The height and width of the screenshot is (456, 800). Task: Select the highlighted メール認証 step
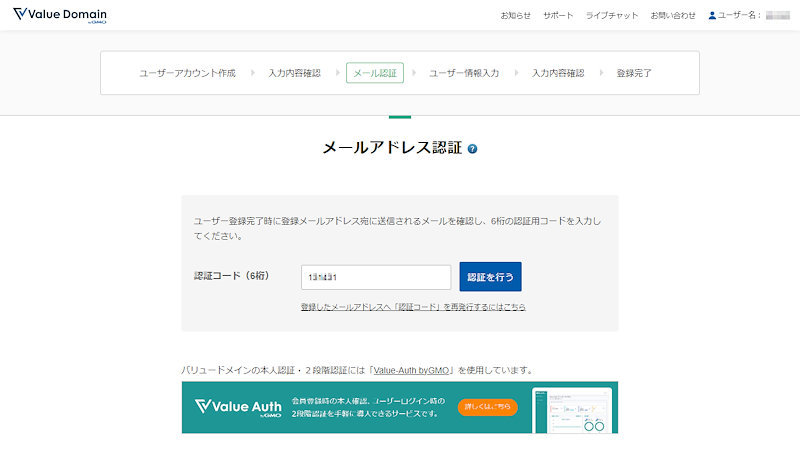tap(374, 73)
